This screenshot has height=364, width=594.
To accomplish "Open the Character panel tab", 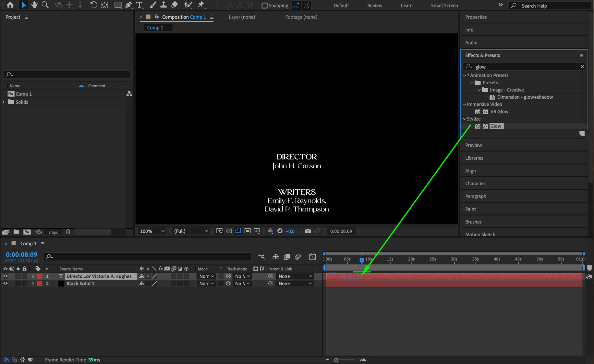I will pyautogui.click(x=475, y=183).
